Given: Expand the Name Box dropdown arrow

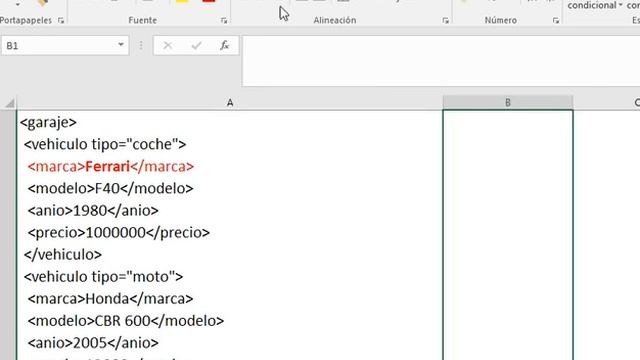Looking at the screenshot, I should [121, 45].
